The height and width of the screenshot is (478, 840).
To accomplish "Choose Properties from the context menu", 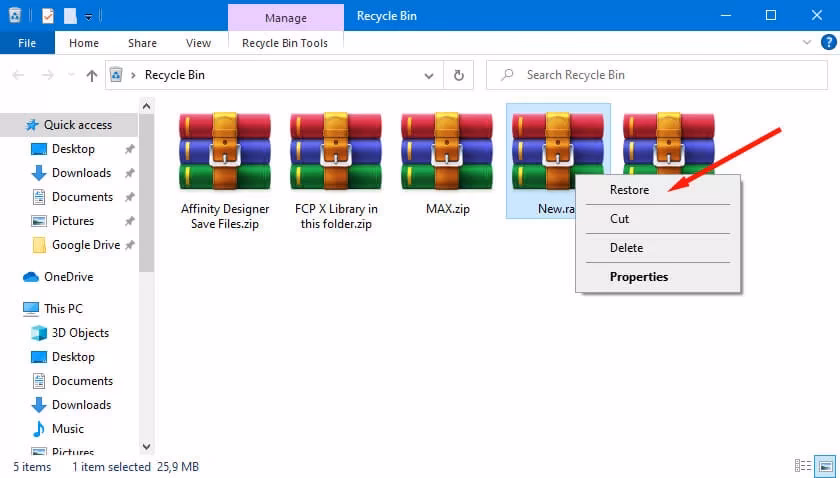I will click(639, 277).
